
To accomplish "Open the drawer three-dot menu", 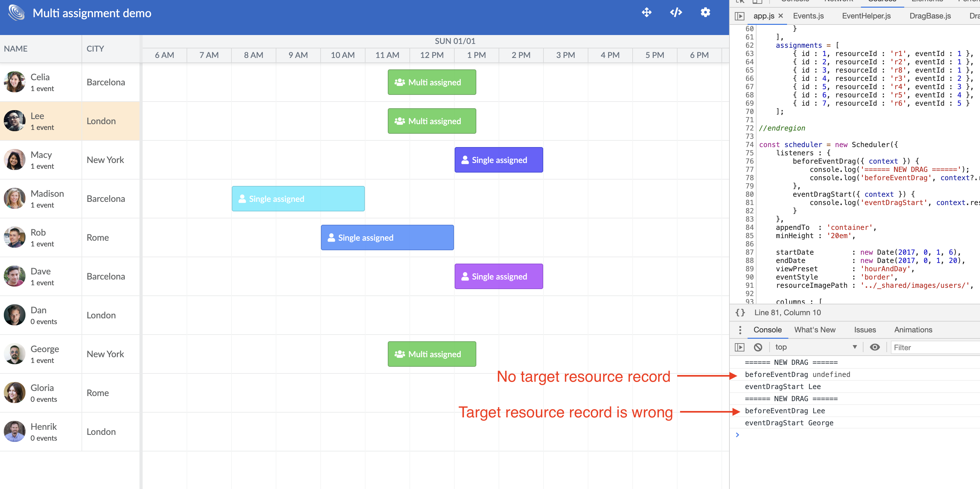I will coord(740,330).
